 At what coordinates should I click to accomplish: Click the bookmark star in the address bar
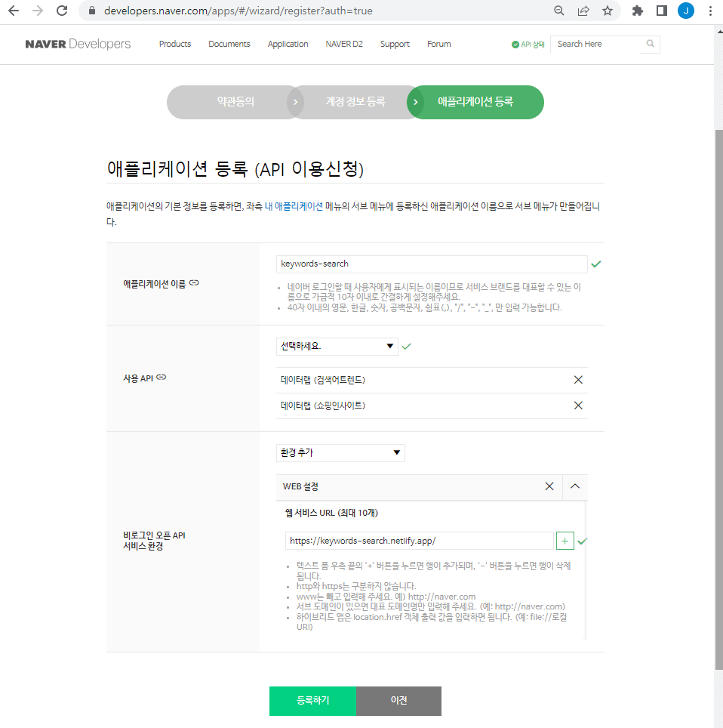pos(608,11)
